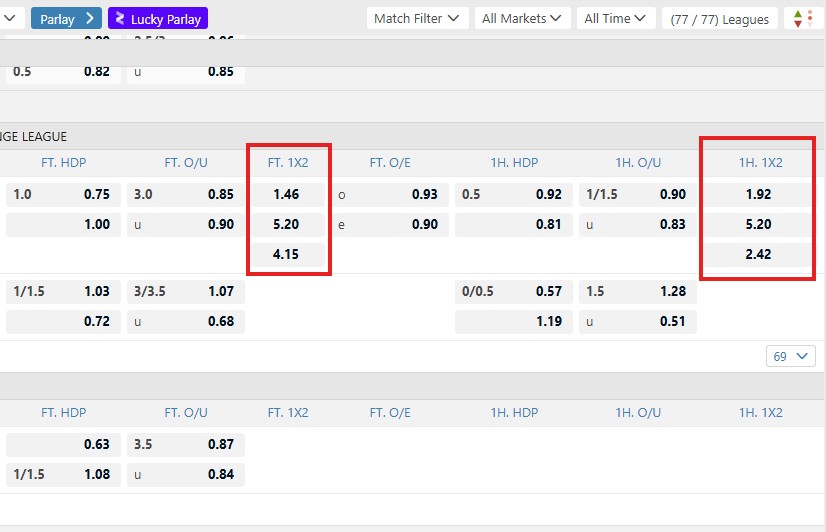Choose FT. O/E odd odds 0.93
Image resolution: width=826 pixels, height=532 pixels.
(390, 194)
